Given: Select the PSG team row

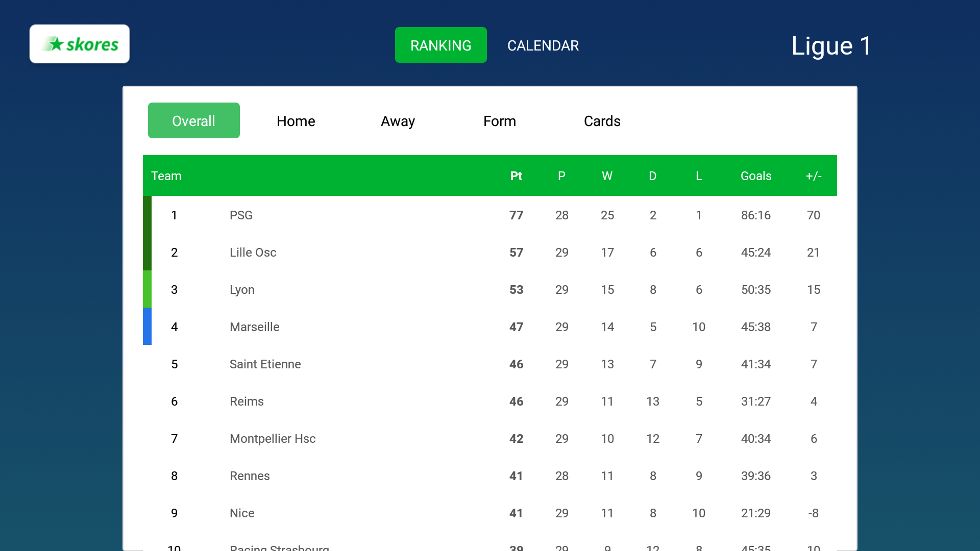Looking at the screenshot, I should coord(490,215).
